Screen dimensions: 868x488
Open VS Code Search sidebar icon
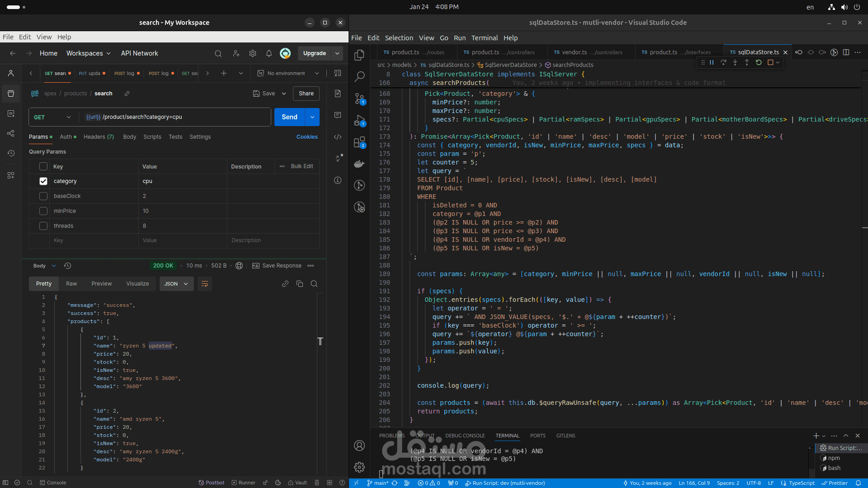coord(359,76)
